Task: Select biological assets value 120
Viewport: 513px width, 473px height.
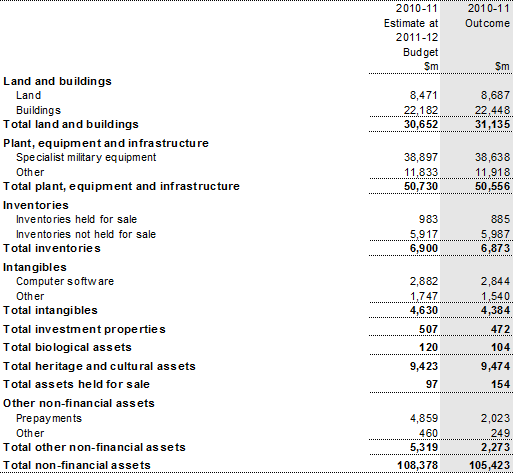Action: click(428, 347)
